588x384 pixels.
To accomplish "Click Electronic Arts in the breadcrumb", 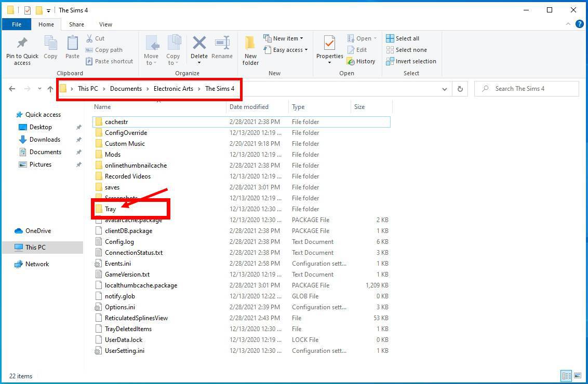I will tap(173, 89).
